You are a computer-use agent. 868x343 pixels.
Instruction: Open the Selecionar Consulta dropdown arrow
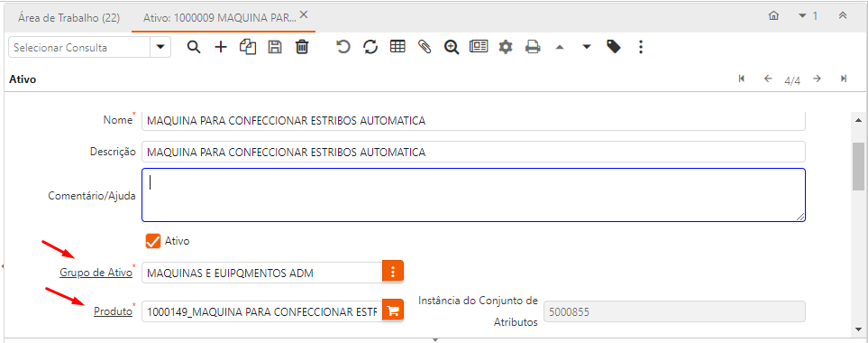pos(160,47)
